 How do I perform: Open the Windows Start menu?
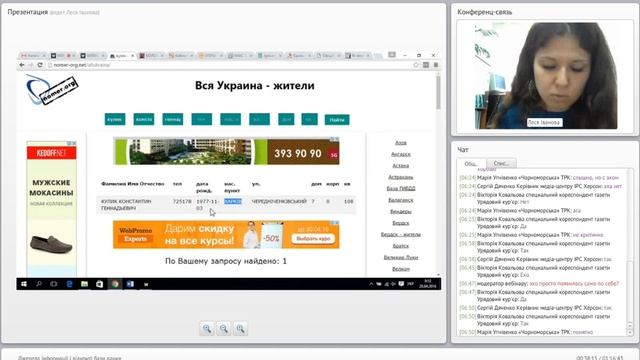coord(24,284)
